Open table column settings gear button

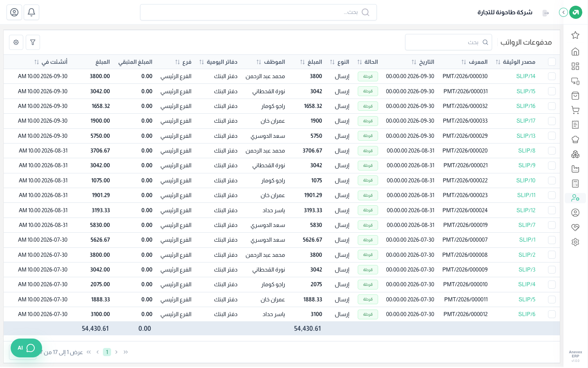(x=16, y=42)
